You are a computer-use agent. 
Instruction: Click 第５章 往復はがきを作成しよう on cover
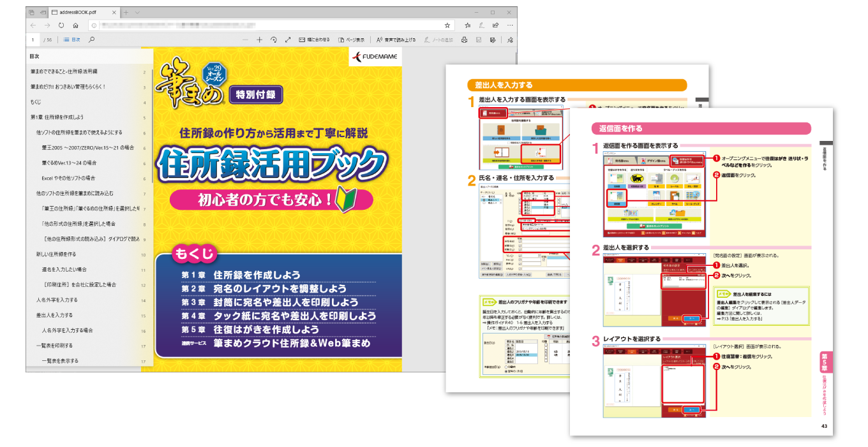coord(250,330)
